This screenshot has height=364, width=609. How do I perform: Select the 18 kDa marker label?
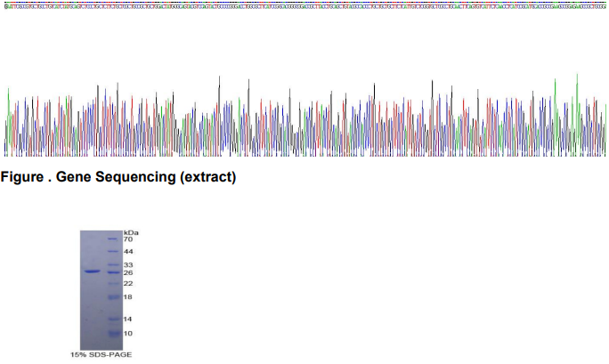[x=128, y=297]
